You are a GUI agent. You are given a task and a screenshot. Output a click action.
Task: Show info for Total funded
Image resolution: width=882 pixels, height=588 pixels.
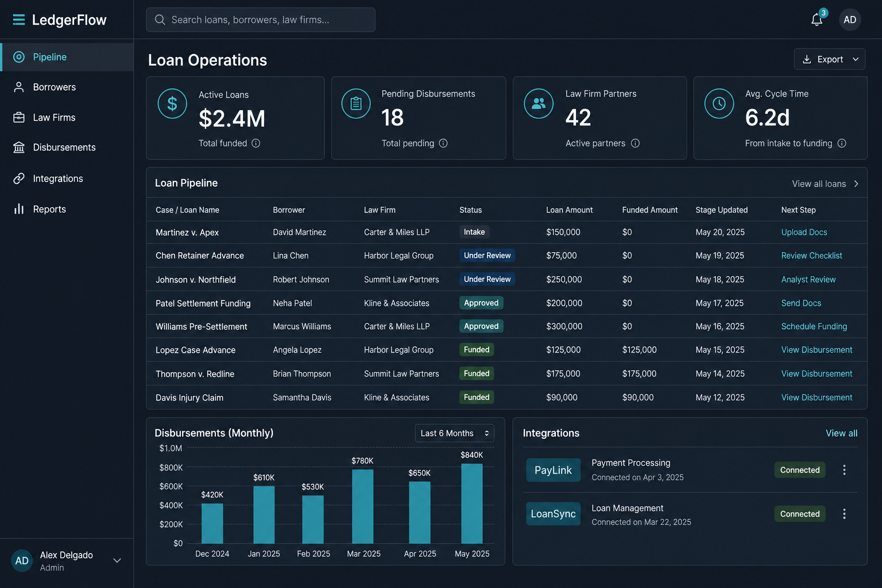coord(256,143)
